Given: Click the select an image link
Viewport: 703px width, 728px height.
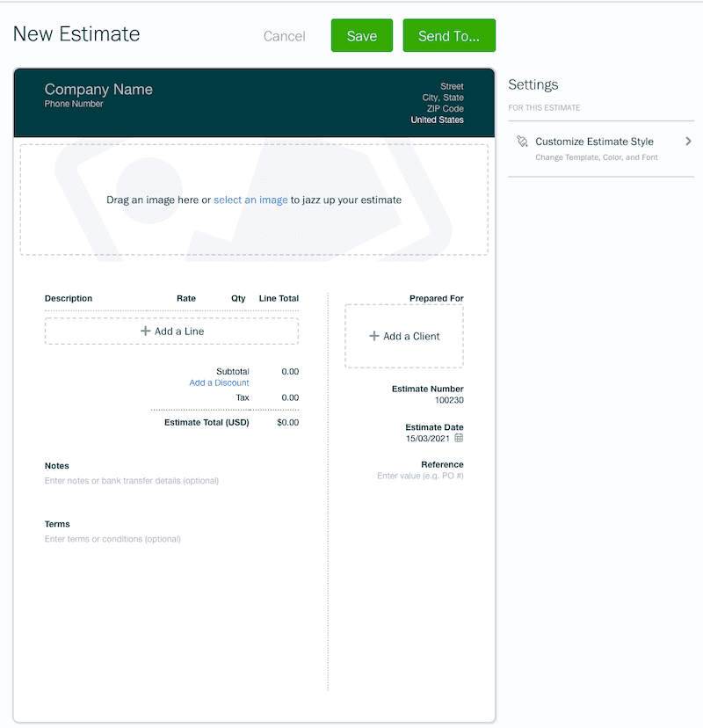Looking at the screenshot, I should (250, 200).
